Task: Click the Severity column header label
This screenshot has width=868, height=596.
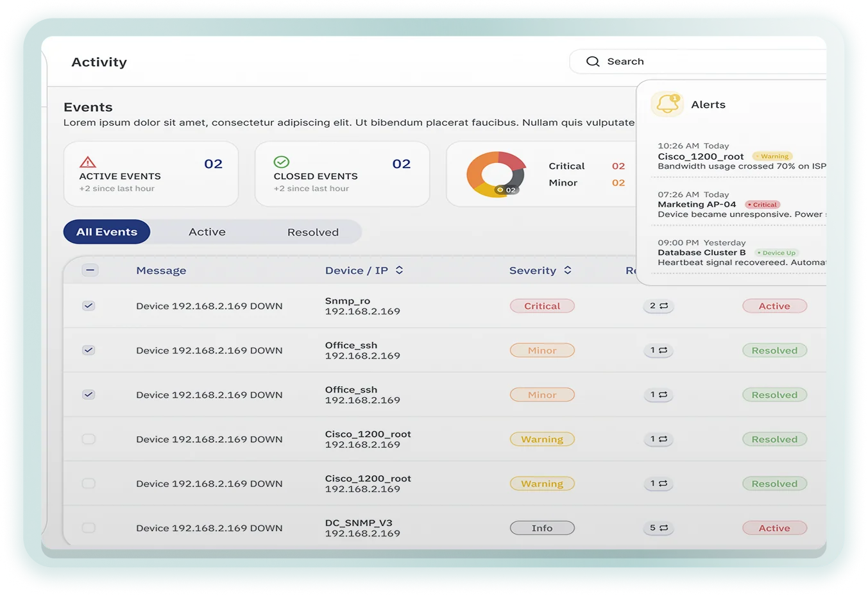Action: click(532, 271)
